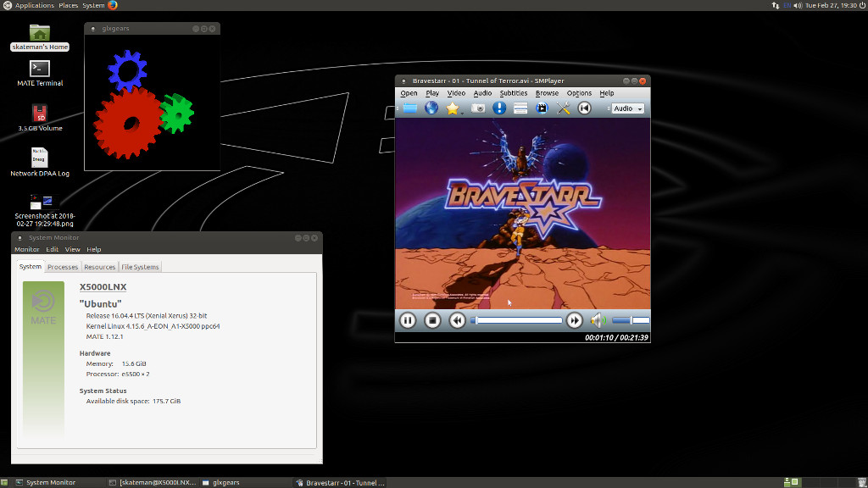Open the System menu in top panel
The image size is (868, 488).
[x=93, y=5]
